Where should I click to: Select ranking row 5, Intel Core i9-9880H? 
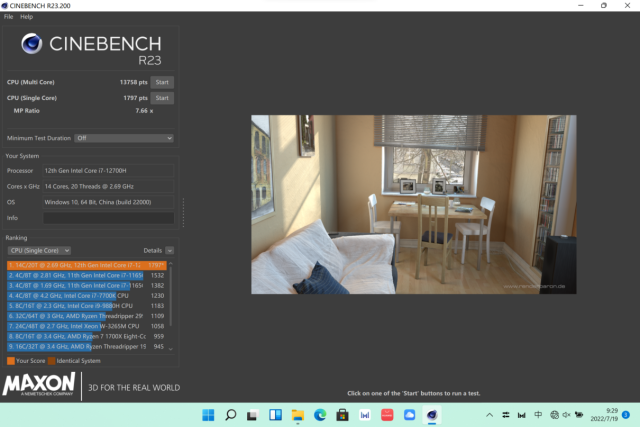coord(87,306)
